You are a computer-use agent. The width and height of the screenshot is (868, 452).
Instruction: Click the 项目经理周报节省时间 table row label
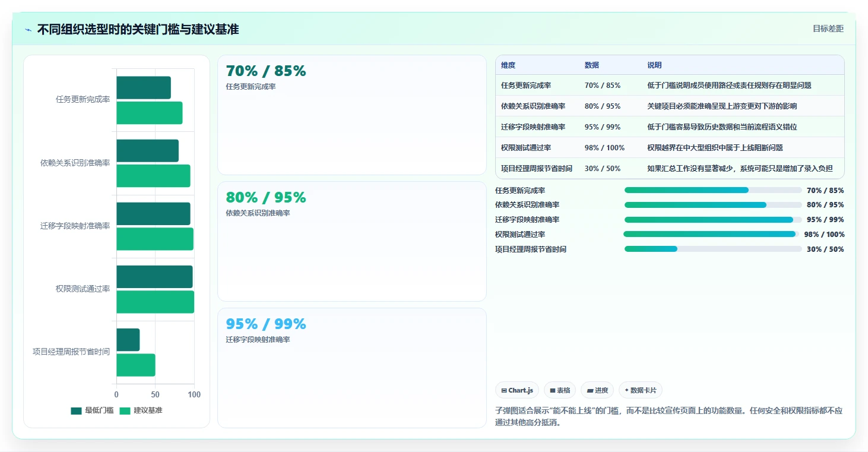[x=537, y=169]
